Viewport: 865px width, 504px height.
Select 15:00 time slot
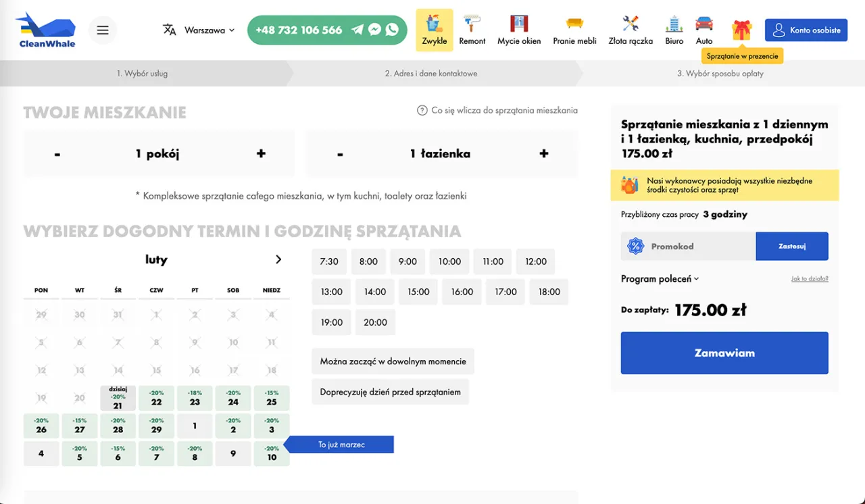coord(418,292)
